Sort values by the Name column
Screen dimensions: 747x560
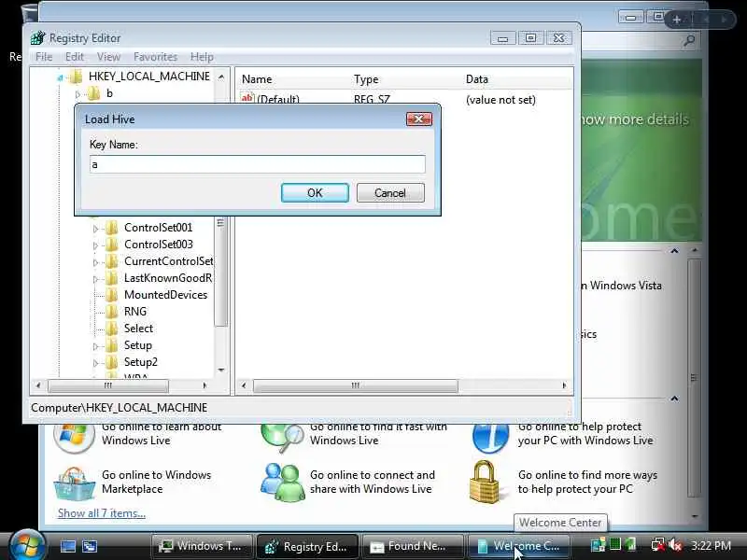tap(258, 79)
